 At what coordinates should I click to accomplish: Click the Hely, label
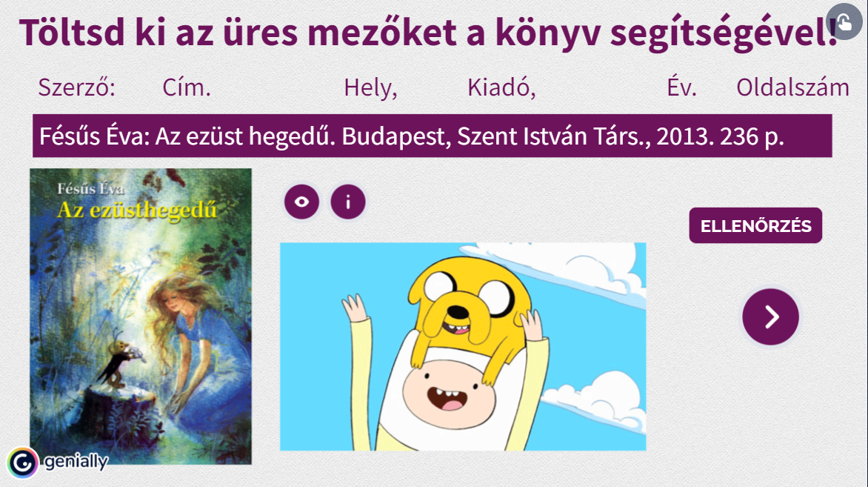[x=370, y=87]
